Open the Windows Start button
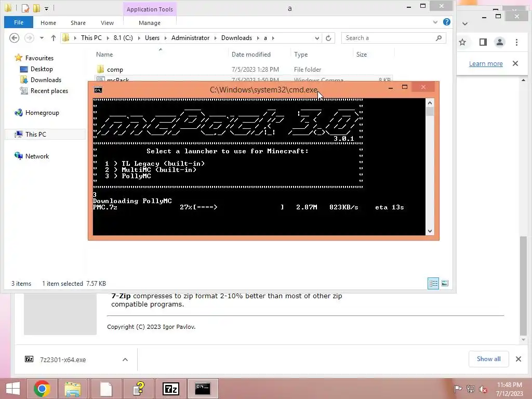 pos(13,389)
